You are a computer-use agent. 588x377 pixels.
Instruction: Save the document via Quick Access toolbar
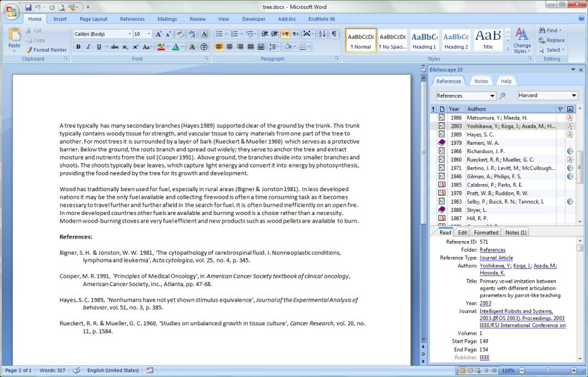(x=28, y=7)
